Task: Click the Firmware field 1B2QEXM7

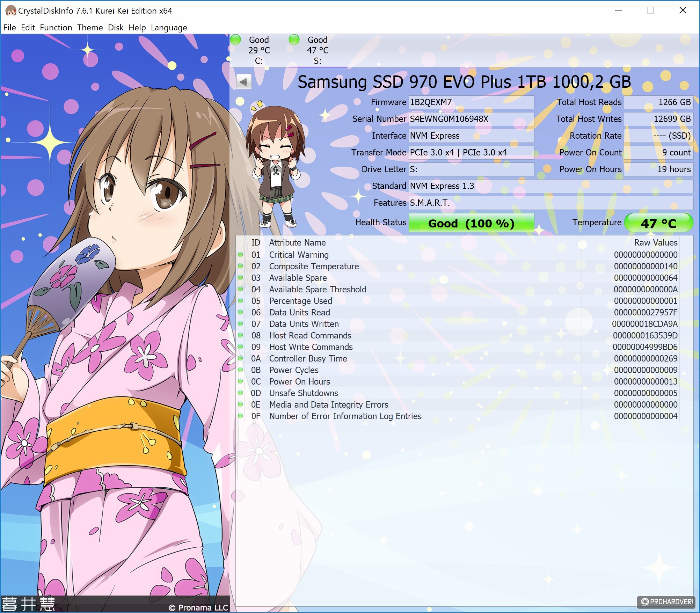Action: 471,102
